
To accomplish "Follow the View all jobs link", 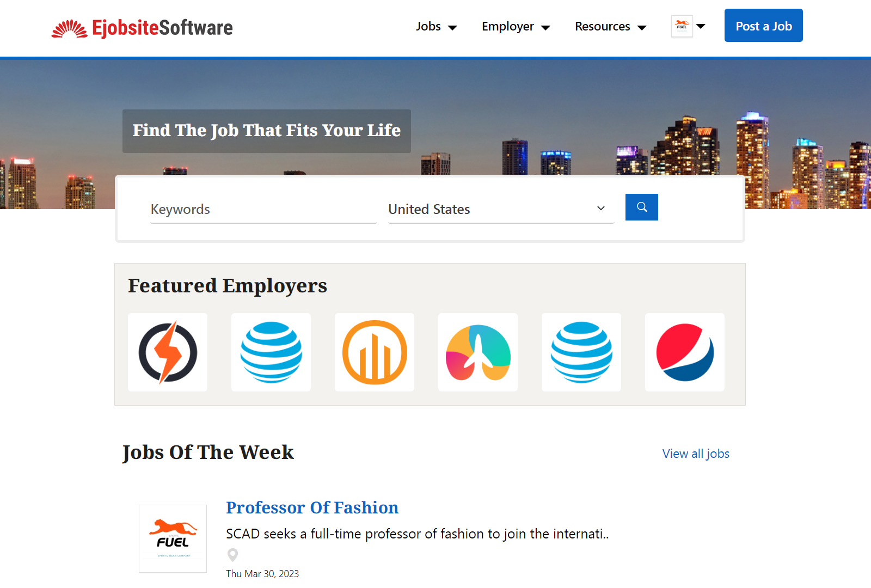I will click(696, 454).
